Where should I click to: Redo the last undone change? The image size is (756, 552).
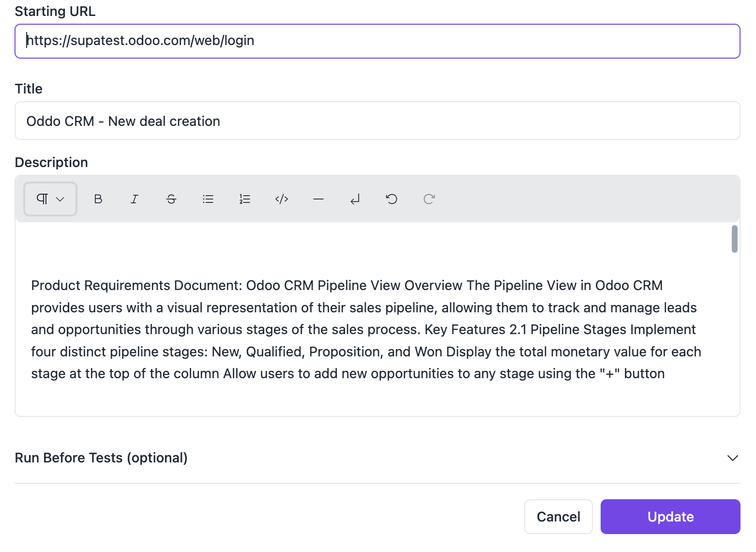(429, 199)
